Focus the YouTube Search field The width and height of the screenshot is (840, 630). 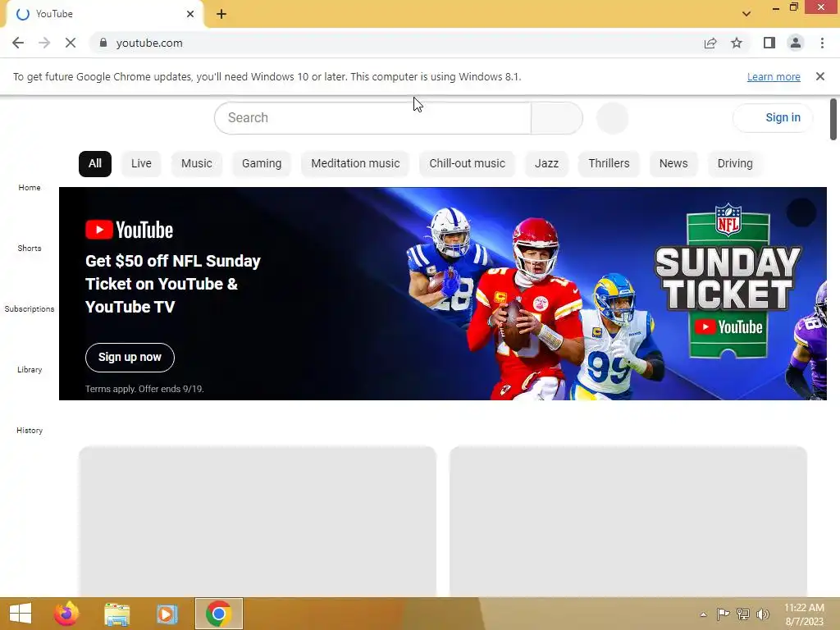pyautogui.click(x=372, y=118)
